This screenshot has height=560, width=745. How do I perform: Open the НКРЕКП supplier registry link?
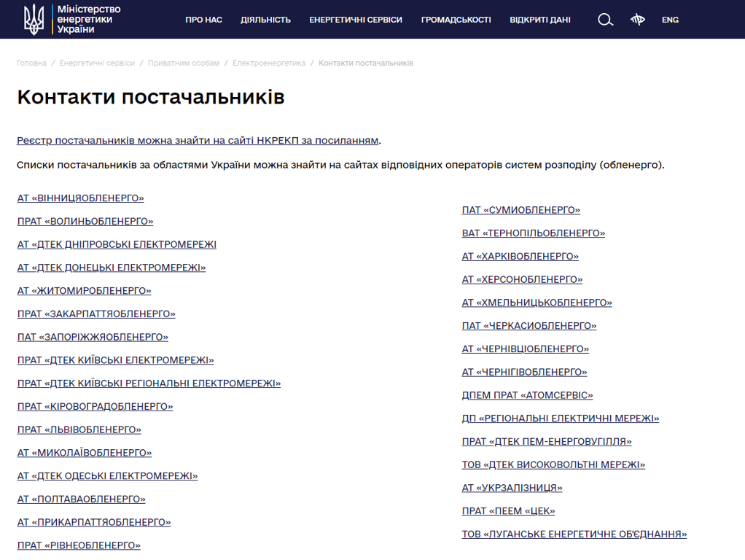click(x=196, y=141)
